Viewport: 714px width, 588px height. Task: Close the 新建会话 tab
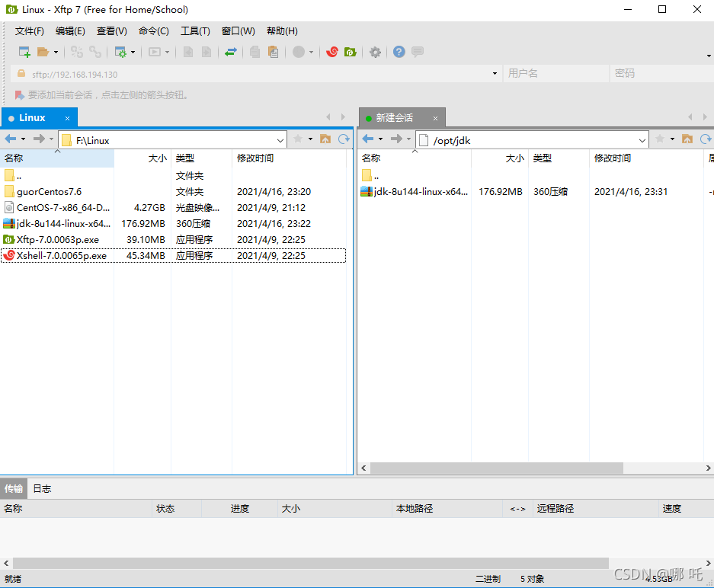click(x=435, y=118)
